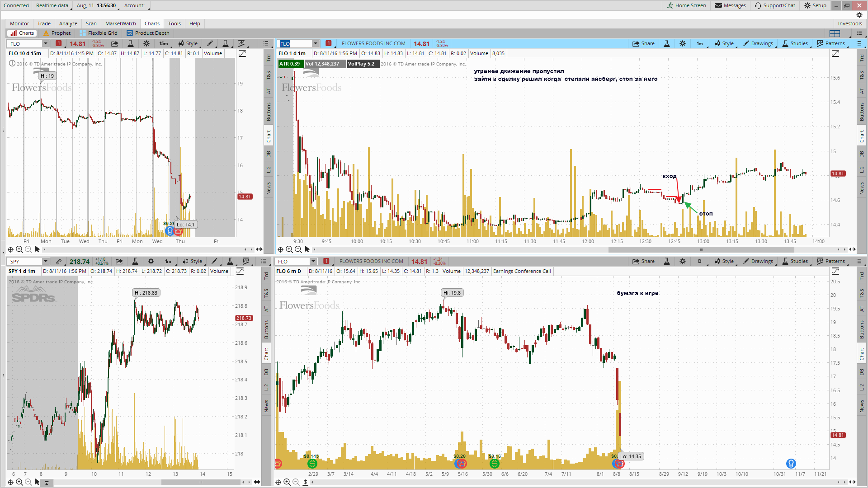Zoom out on the FLO 1m chart
This screenshot has height=488, width=868.
click(x=298, y=249)
